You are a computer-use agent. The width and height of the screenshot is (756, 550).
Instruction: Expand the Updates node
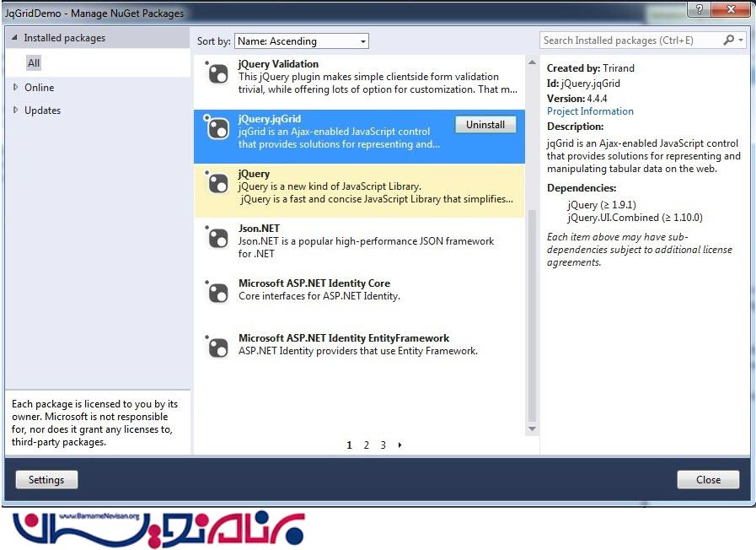(15, 111)
